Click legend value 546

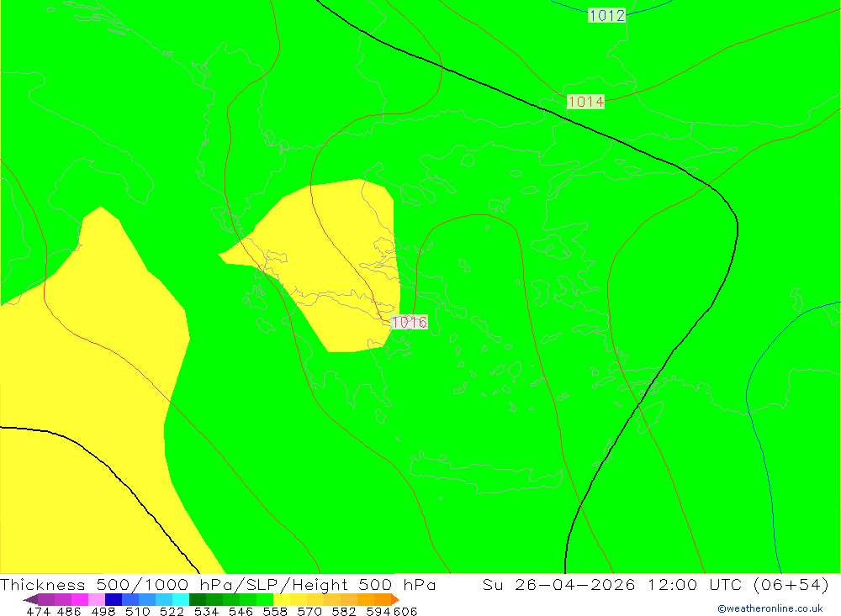[241, 611]
